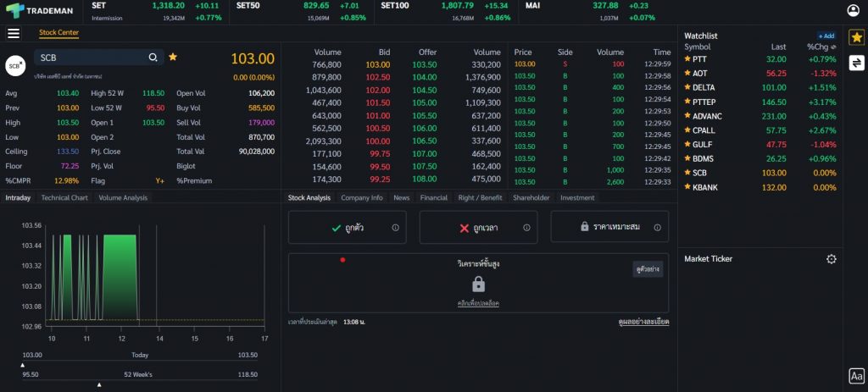The width and height of the screenshot is (868, 392).
Task: Open the News tab
Action: [x=401, y=197]
